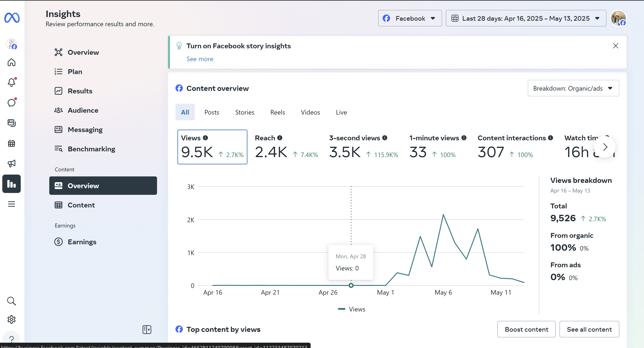Click the Boost content button
This screenshot has width=644, height=348.
[x=526, y=329]
